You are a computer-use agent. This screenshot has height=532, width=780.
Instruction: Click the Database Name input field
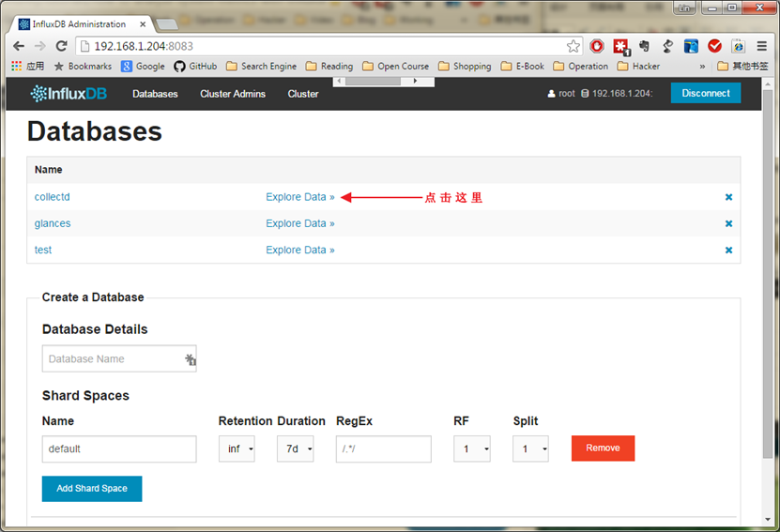click(x=113, y=358)
